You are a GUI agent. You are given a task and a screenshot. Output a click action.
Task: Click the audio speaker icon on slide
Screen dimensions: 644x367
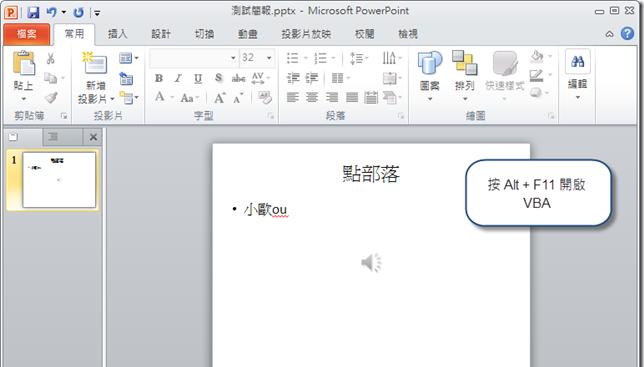point(371,263)
